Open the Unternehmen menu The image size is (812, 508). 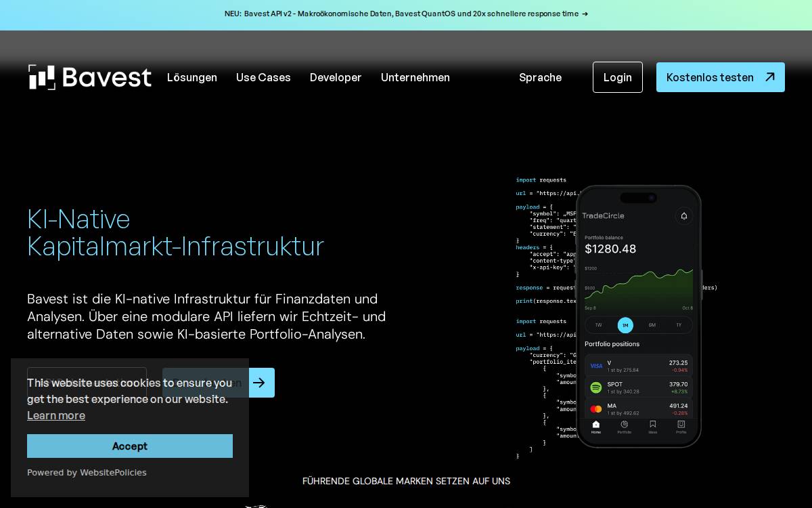click(415, 77)
